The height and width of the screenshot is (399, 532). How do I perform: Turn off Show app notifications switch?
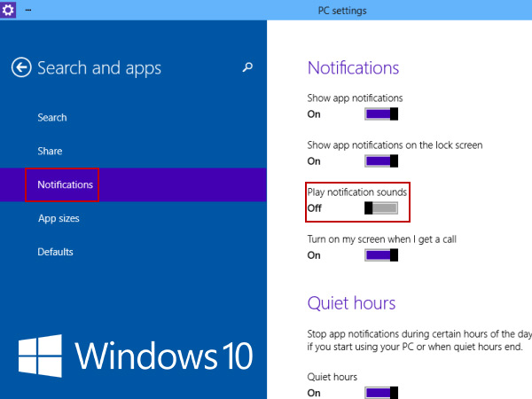click(381, 114)
